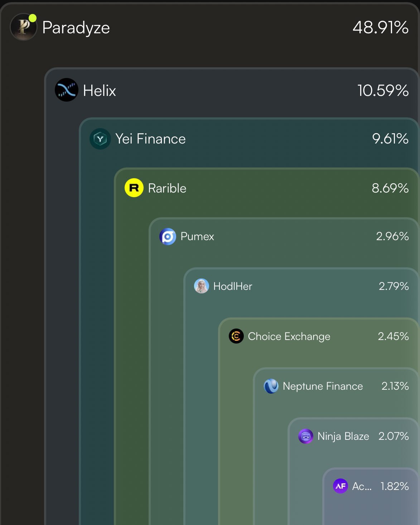Click the yellow Rarible logo

pyautogui.click(x=134, y=188)
